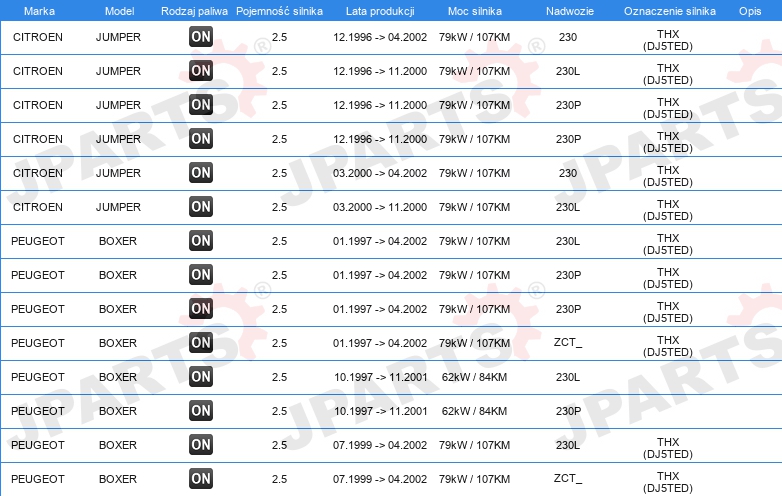Click the Nadwozie column header

[x=570, y=11]
